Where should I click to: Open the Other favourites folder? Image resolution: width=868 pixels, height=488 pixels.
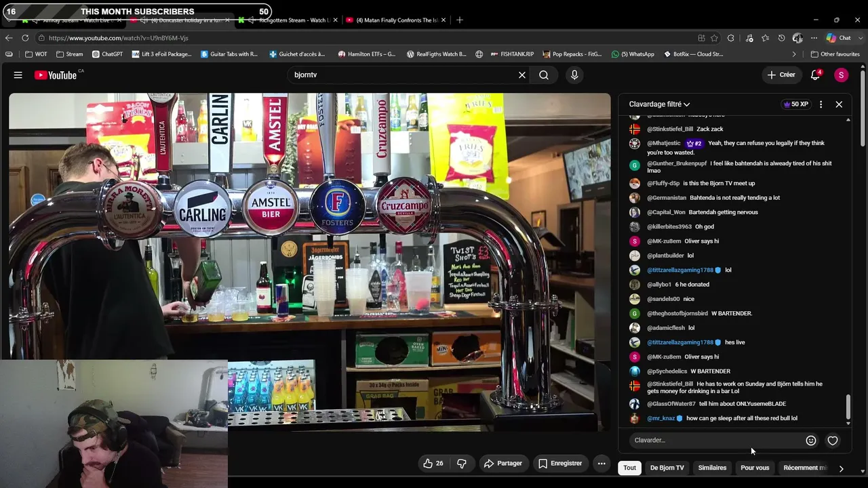point(834,54)
